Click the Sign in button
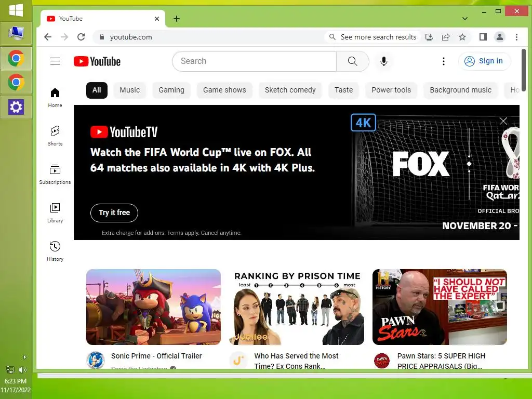 tap(484, 61)
